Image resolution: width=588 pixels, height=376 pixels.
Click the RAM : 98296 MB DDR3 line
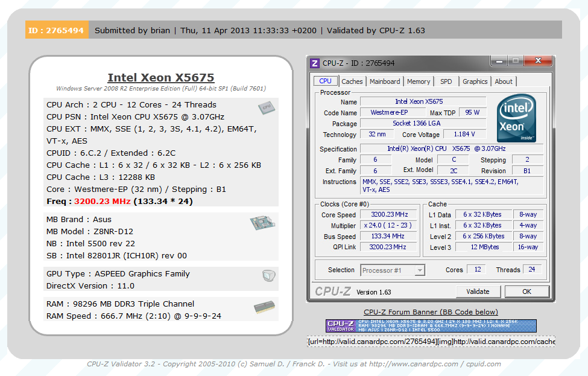coord(121,304)
